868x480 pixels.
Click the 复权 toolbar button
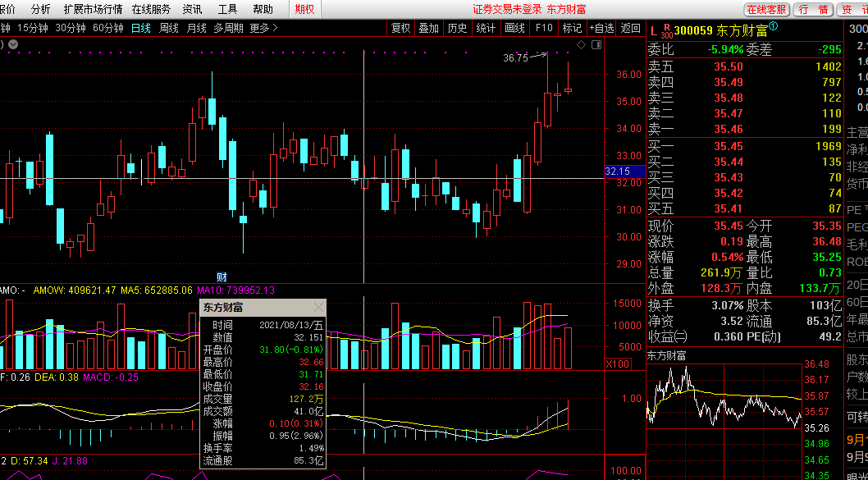pos(401,28)
